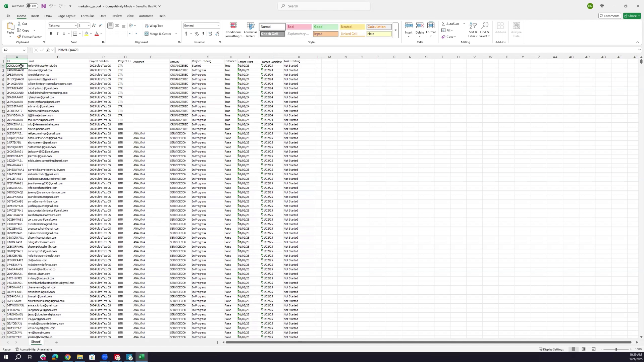This screenshot has height=362, width=644.
Task: Expand the font name dropdown
Action: [x=75, y=26]
